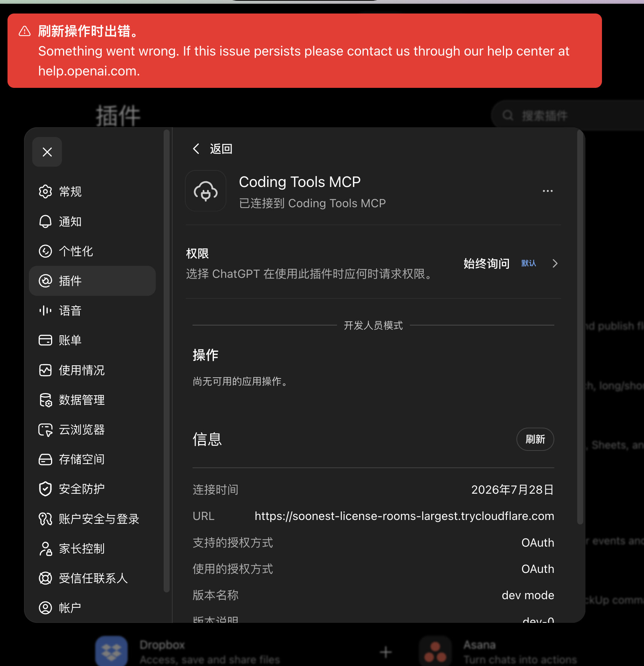
Task: Click the 刷新 refresh button
Action: 535,439
